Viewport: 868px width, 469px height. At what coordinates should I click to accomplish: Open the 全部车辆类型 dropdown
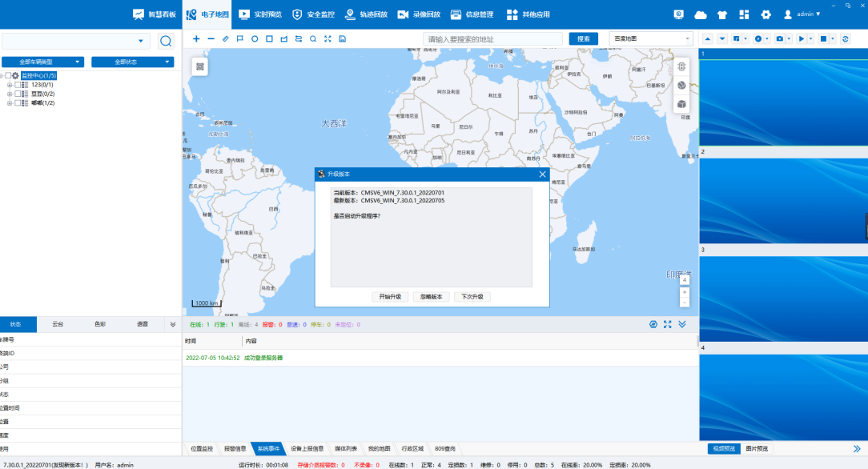pyautogui.click(x=42, y=62)
